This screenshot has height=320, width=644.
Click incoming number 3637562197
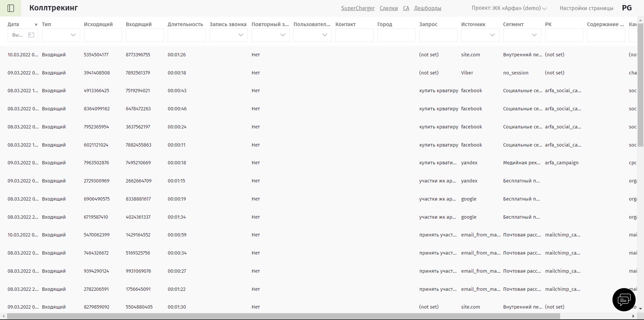[x=138, y=127]
